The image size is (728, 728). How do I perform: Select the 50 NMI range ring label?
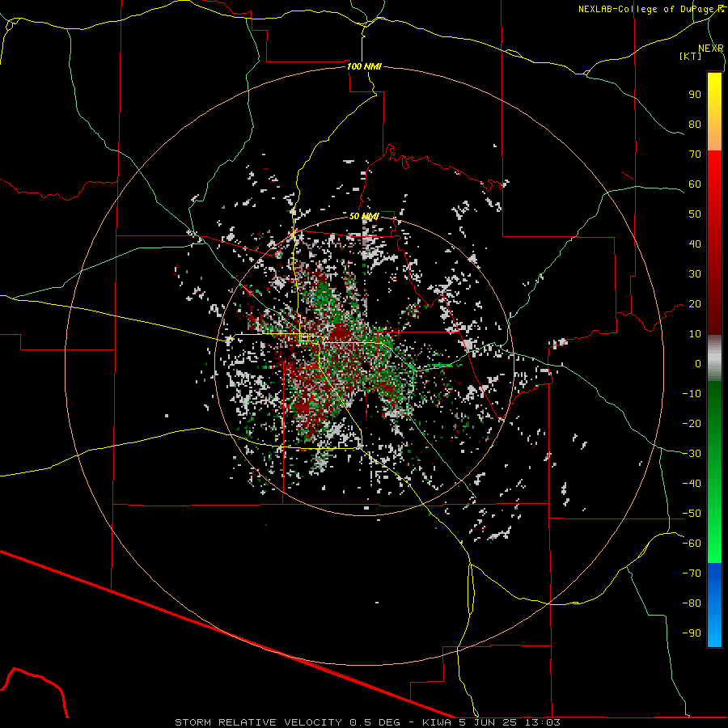pyautogui.click(x=364, y=216)
